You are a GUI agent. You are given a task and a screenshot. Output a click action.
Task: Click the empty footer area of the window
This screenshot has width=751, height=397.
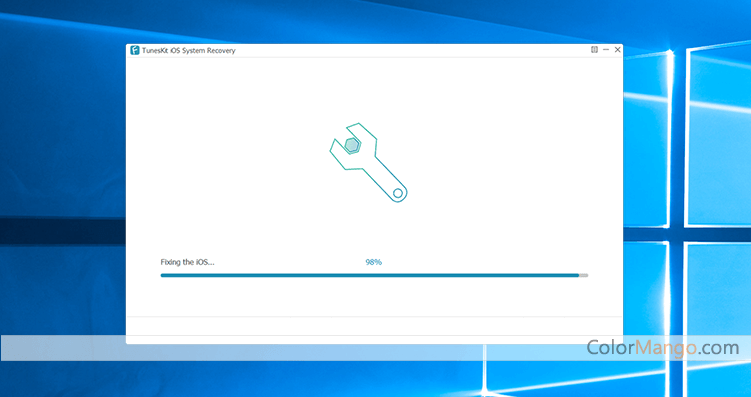click(x=374, y=326)
